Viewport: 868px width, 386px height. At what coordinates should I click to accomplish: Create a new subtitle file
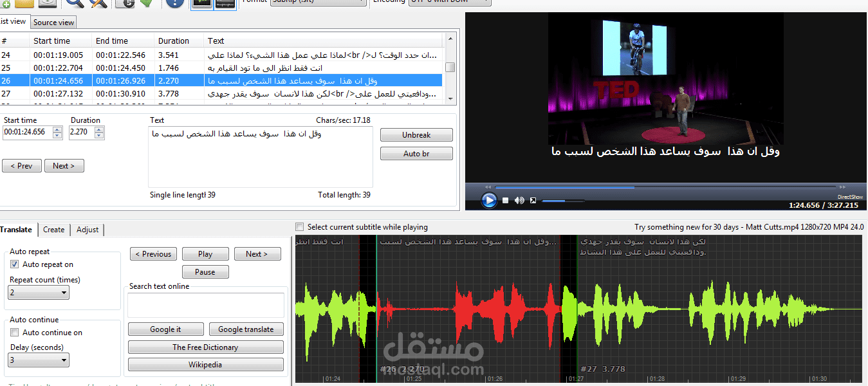7,5
